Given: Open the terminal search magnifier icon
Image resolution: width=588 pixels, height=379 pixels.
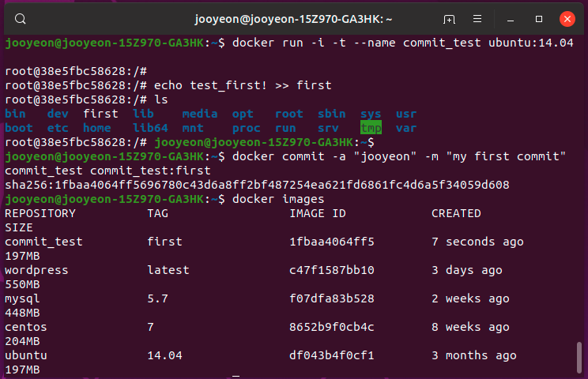Looking at the screenshot, I should pos(21,19).
